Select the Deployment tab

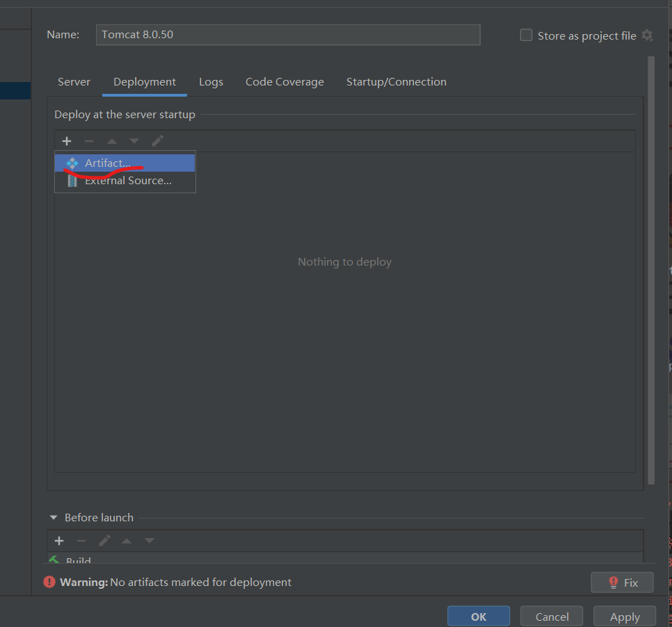point(145,82)
